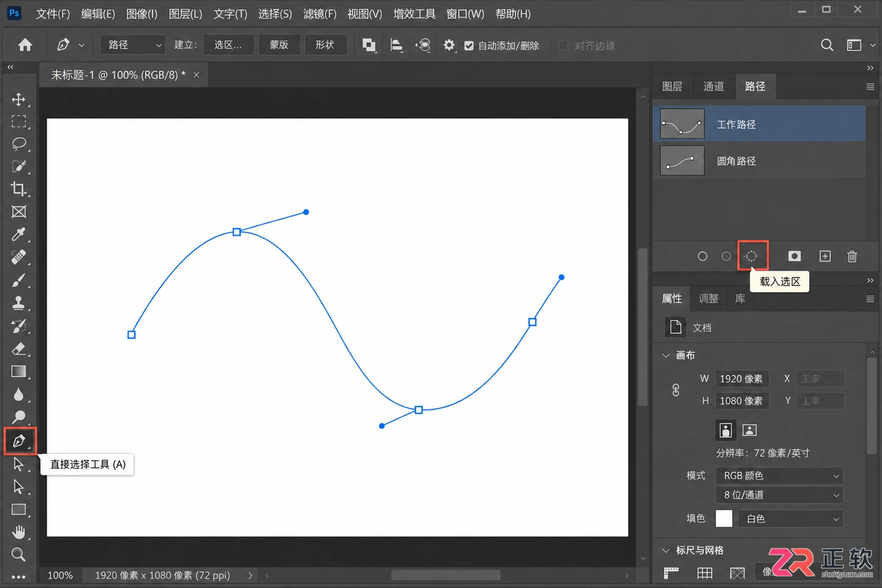
Task: Select the Gradient tool
Action: [x=18, y=372]
